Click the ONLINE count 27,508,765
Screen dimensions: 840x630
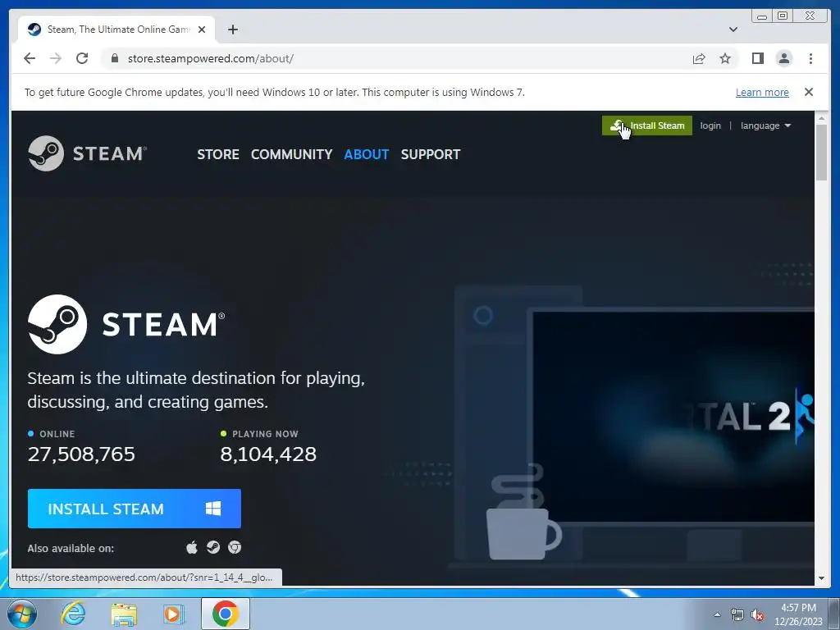pyautogui.click(x=81, y=454)
